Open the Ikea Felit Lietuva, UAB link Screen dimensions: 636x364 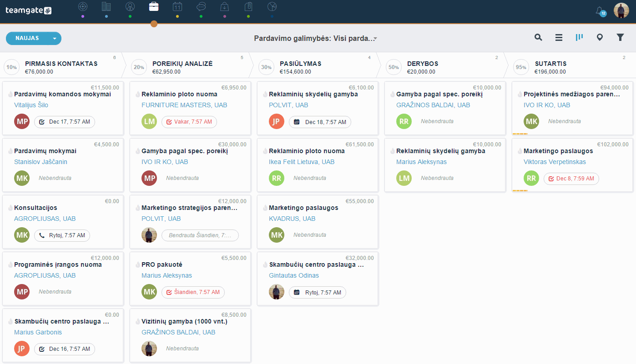tap(302, 162)
